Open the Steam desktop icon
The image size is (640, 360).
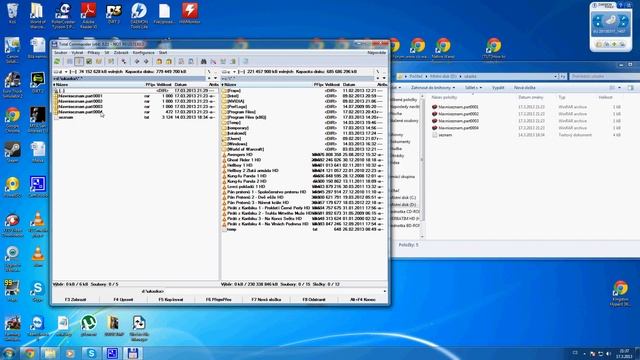click(x=12, y=152)
